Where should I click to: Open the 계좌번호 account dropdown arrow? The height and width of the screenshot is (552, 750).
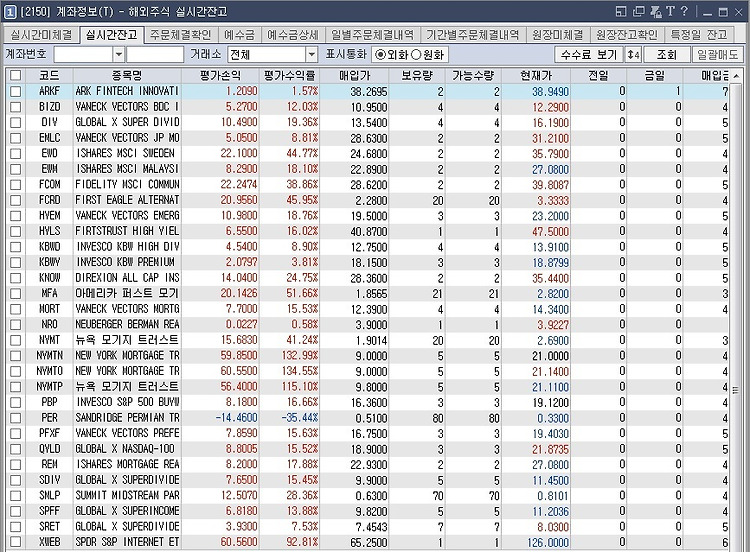[x=119, y=55]
